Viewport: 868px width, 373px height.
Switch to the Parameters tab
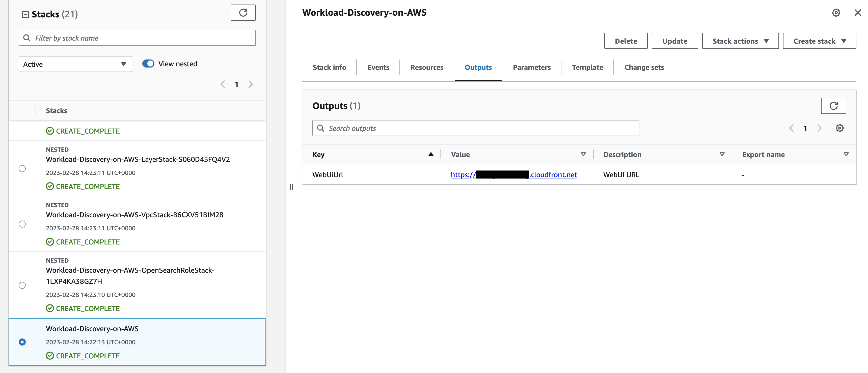click(532, 67)
